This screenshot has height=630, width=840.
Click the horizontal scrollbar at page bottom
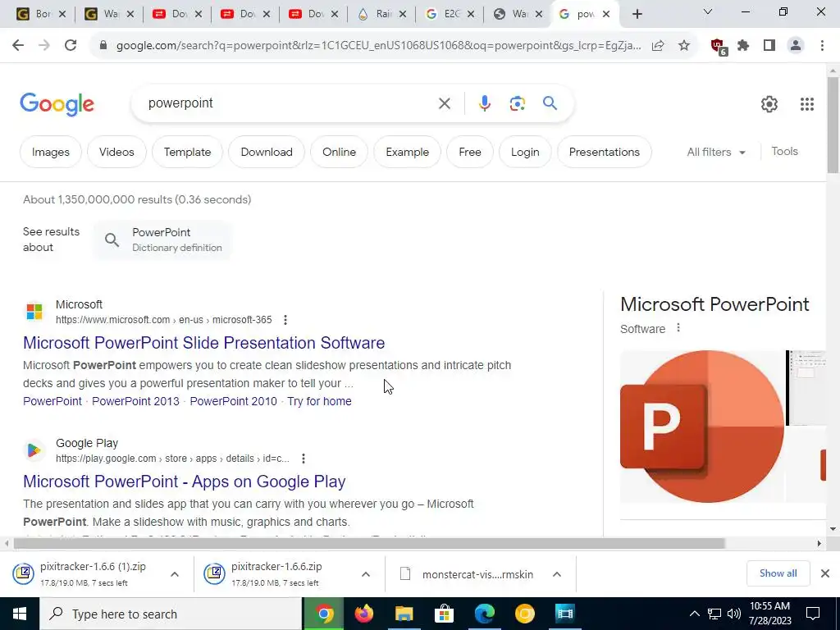[x=369, y=544]
